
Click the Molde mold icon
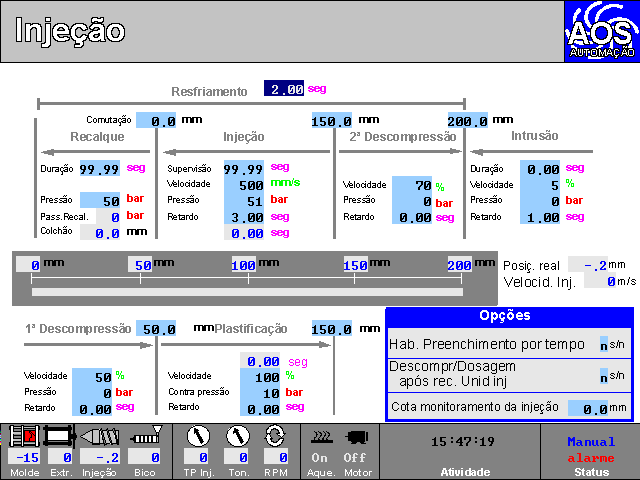[23, 436]
